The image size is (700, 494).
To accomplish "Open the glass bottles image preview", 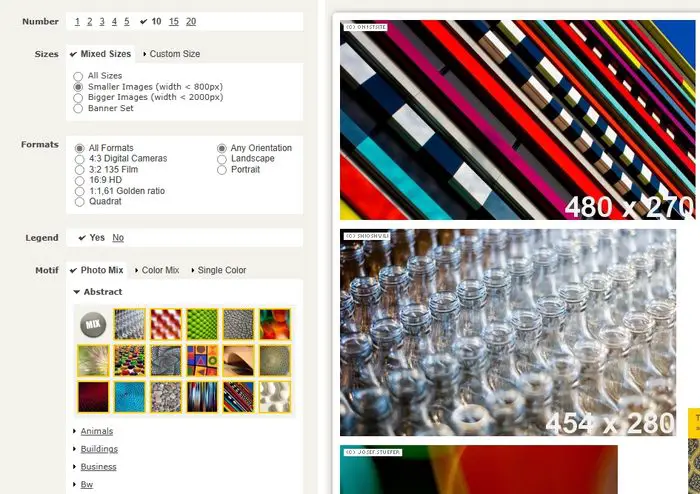I will point(508,332).
